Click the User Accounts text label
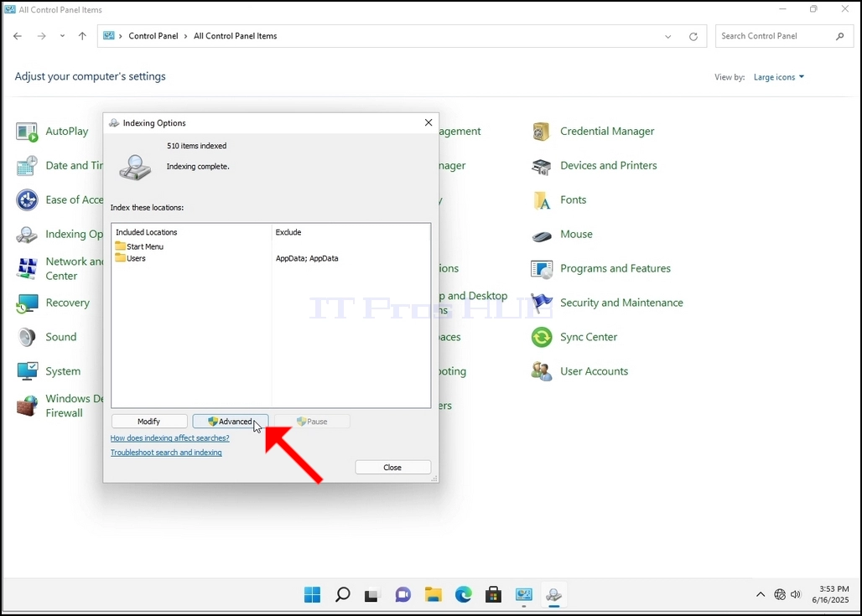The width and height of the screenshot is (862, 616). point(594,371)
